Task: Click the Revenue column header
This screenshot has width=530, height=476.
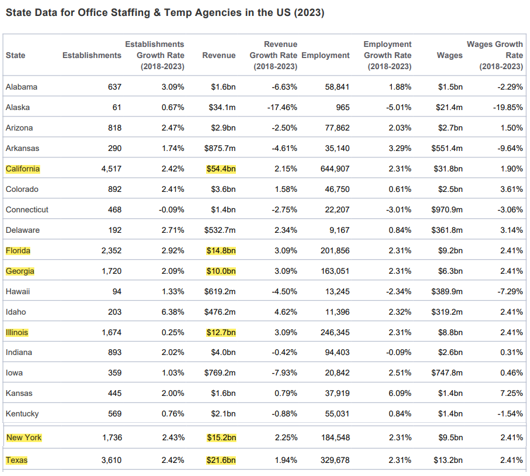Action: point(219,55)
